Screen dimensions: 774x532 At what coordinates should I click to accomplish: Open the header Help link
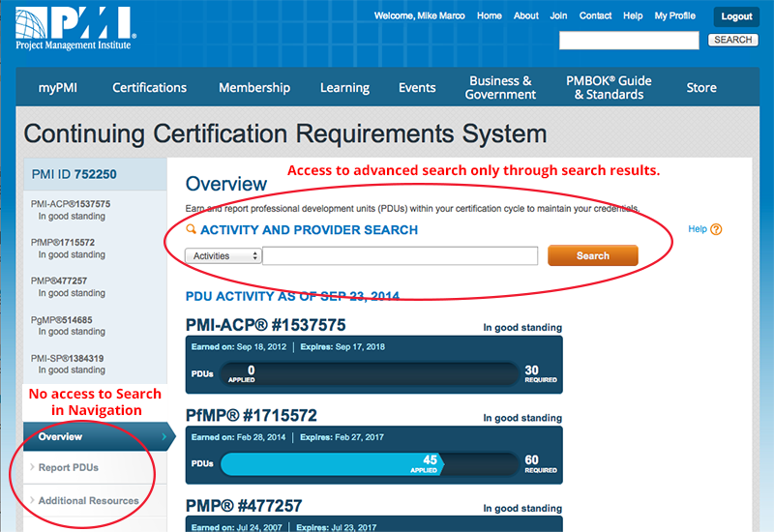(633, 15)
